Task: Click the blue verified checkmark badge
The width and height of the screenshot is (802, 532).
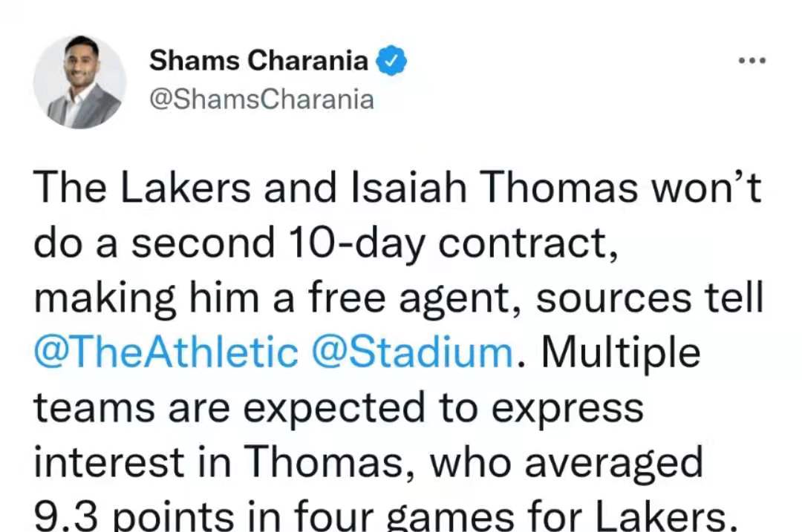Action: pyautogui.click(x=391, y=60)
